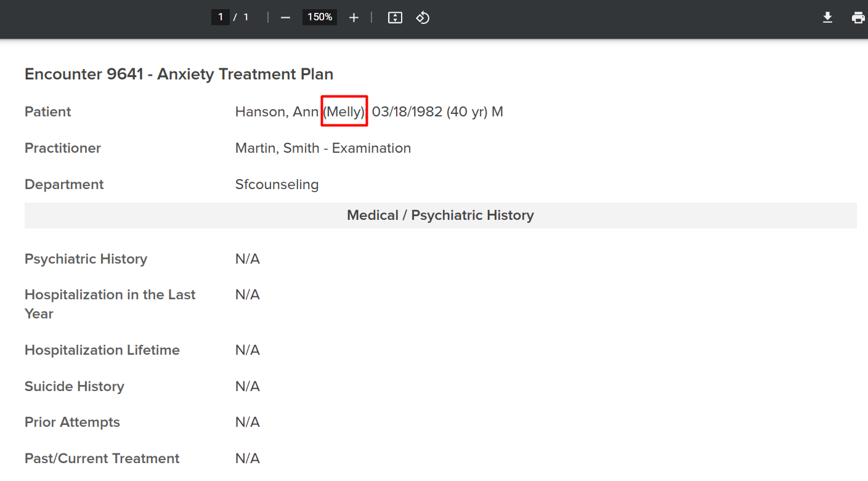Click Hospitalization in the Last Year label
Viewport: 868px width, 481px height.
[x=110, y=304]
